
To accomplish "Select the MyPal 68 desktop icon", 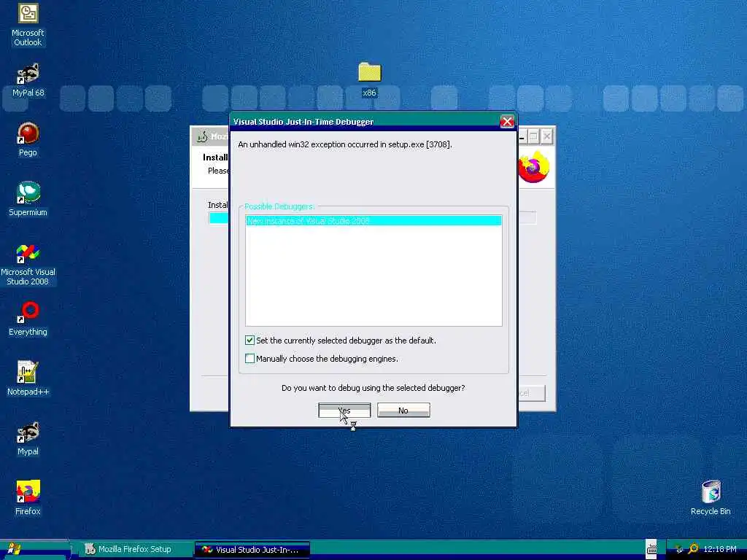I will pos(28,80).
